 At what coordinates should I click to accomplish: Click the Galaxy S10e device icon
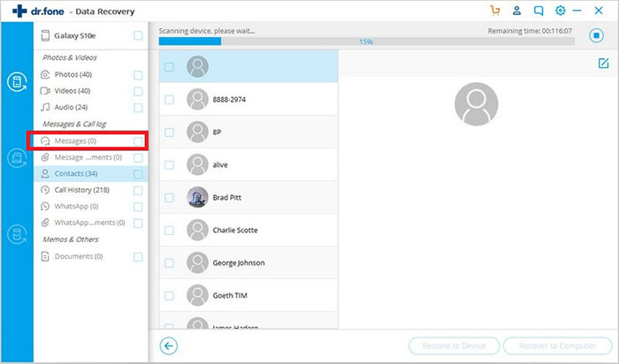point(45,35)
